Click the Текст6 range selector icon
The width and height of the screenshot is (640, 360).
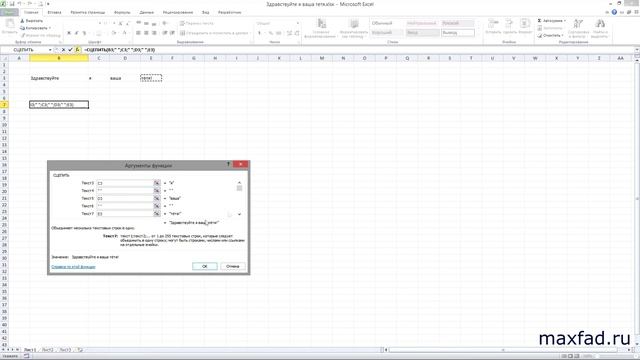tap(157, 206)
